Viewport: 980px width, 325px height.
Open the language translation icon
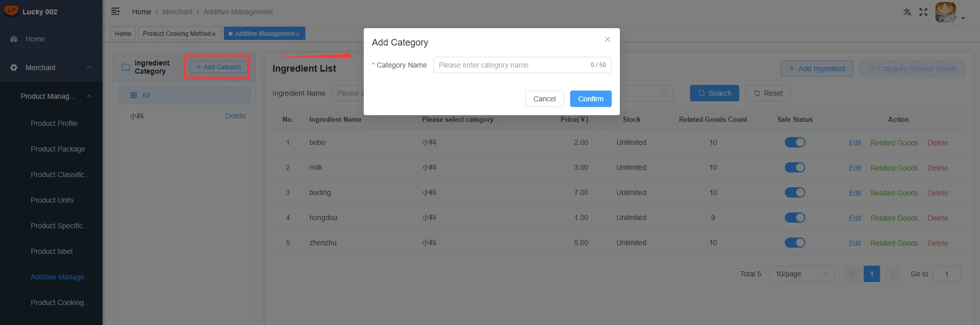pos(907,12)
